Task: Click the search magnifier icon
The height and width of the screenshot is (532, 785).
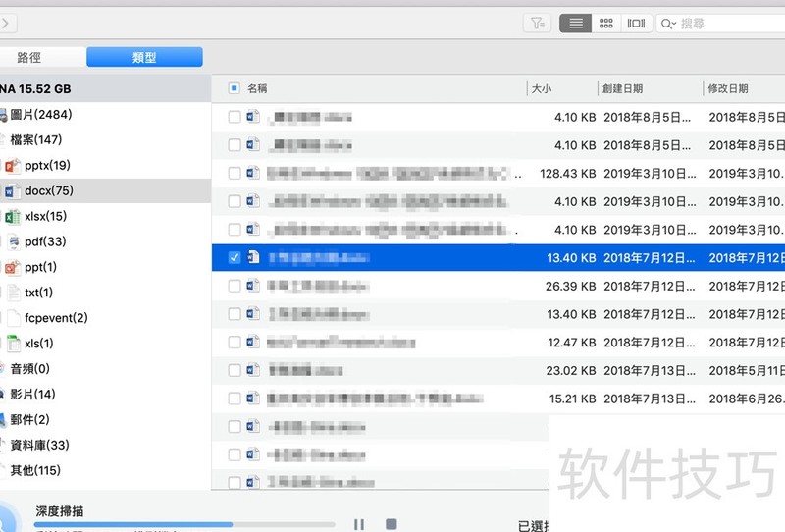Action: coord(668,24)
